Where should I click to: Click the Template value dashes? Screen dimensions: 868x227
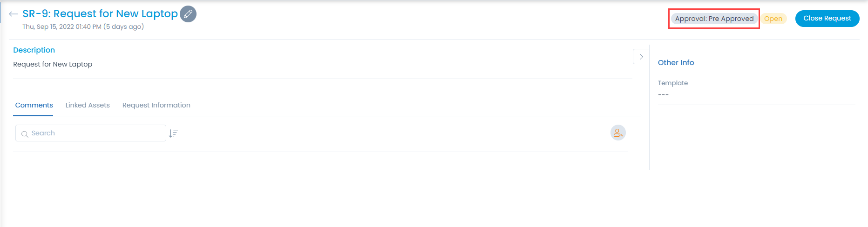tap(663, 94)
